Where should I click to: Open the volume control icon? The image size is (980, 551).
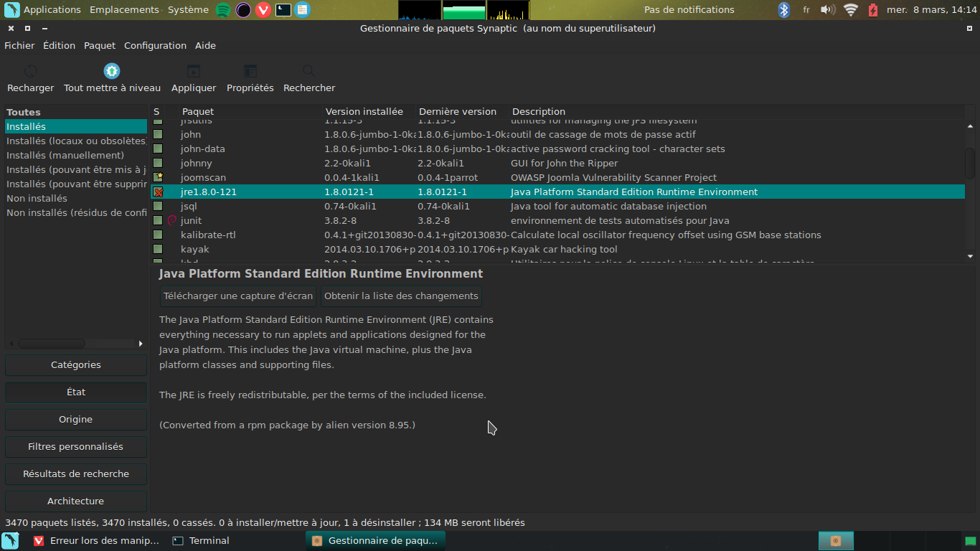(x=828, y=10)
